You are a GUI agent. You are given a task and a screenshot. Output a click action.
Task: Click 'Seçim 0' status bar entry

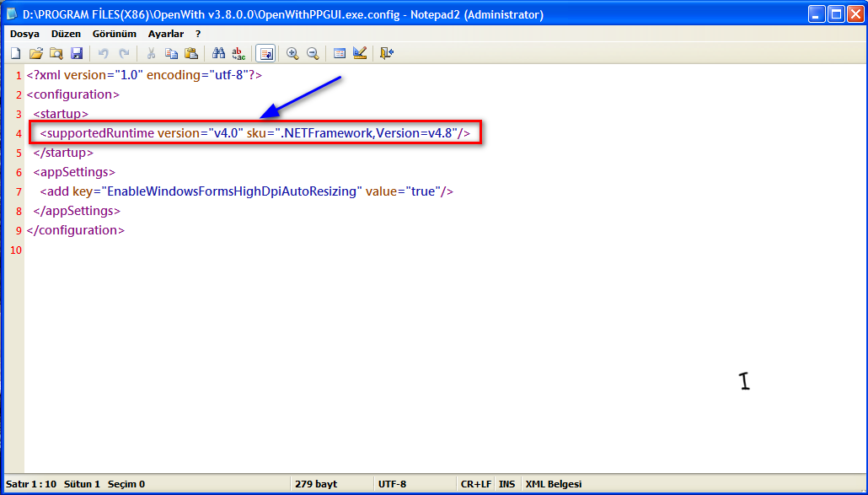tap(126, 484)
